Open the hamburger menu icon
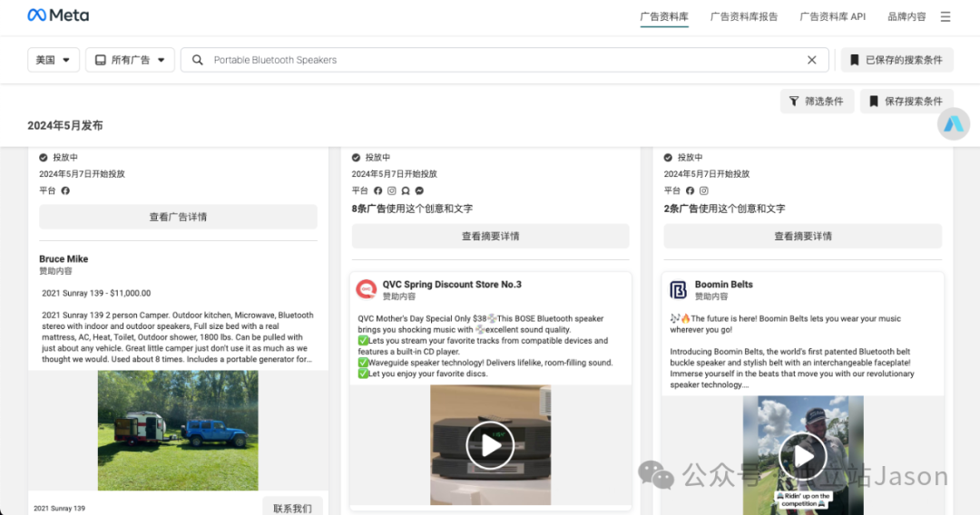Screen dimensions: 980x515 [x=945, y=17]
